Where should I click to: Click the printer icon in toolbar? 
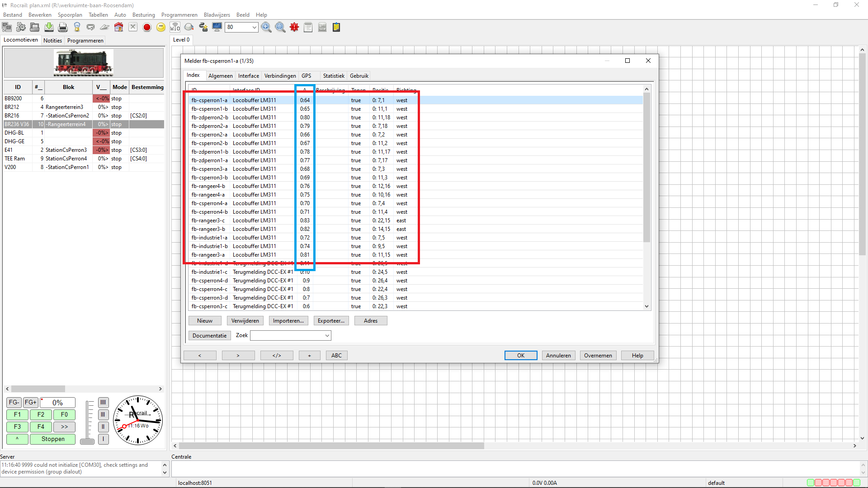(x=63, y=28)
